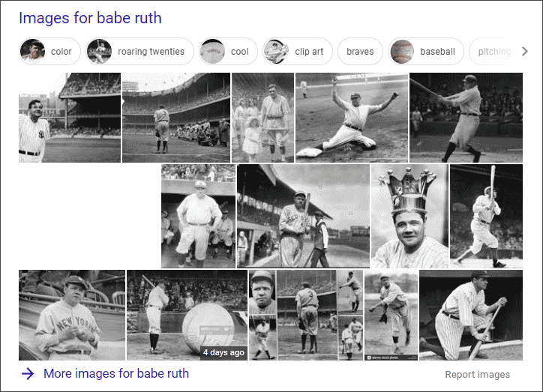Click the right chevron to show more chips
This screenshot has height=392, width=543.
coord(525,51)
